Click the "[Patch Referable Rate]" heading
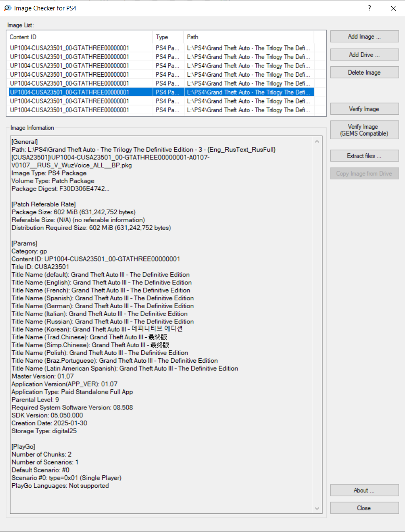405x532 pixels. 44,204
